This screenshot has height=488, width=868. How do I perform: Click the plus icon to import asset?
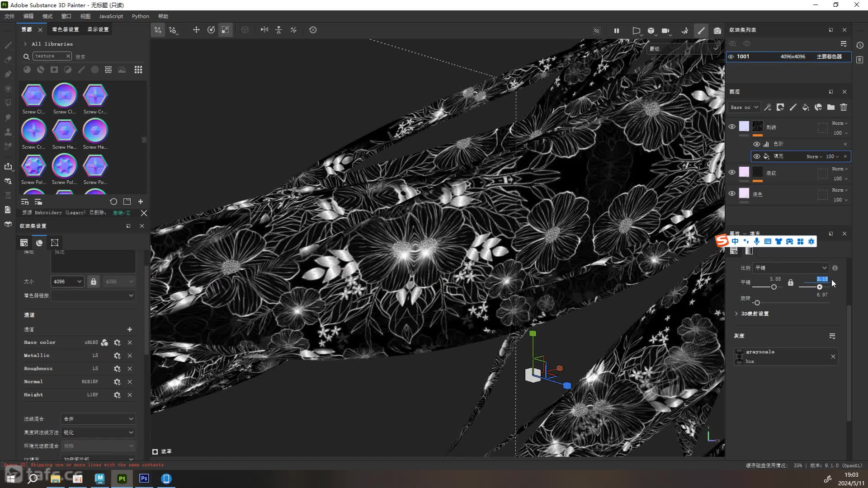[x=141, y=202]
